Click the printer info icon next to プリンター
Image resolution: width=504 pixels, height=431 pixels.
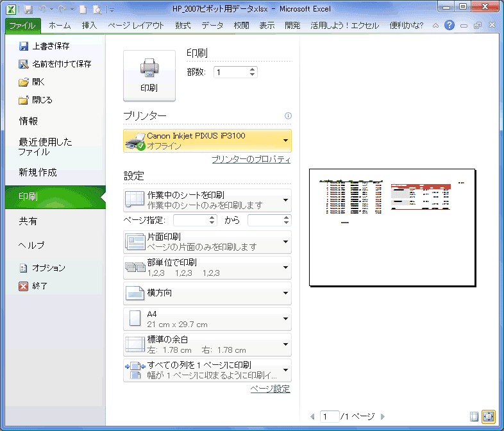click(x=288, y=115)
